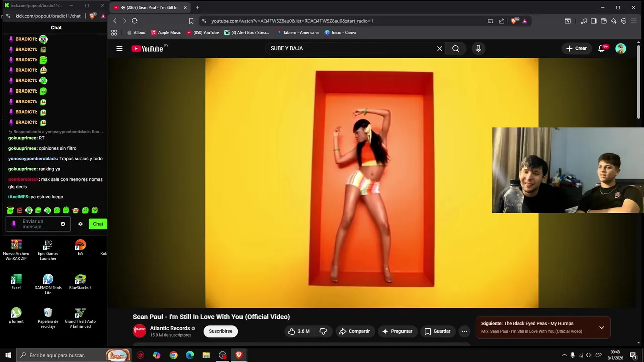
Task: Click Windows taskbar search box
Action: click(x=73, y=355)
